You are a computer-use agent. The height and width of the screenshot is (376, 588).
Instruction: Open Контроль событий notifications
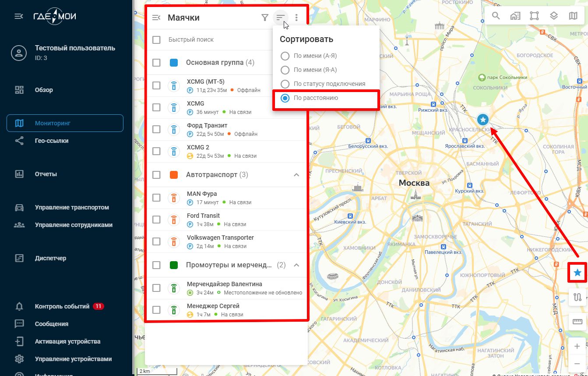click(x=62, y=306)
